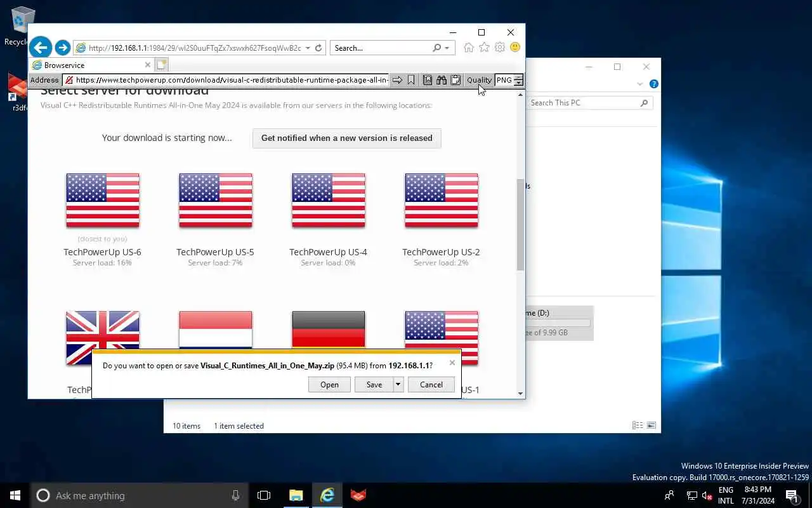Open the People icon in system tray
The height and width of the screenshot is (508, 812).
tap(669, 495)
